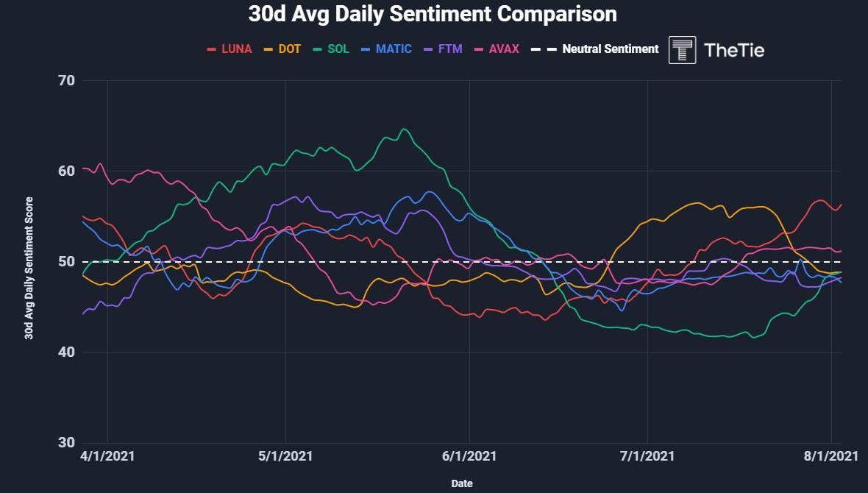Click the 4/1/2021 date axis label
This screenshot has height=493, width=868.
[x=107, y=456]
